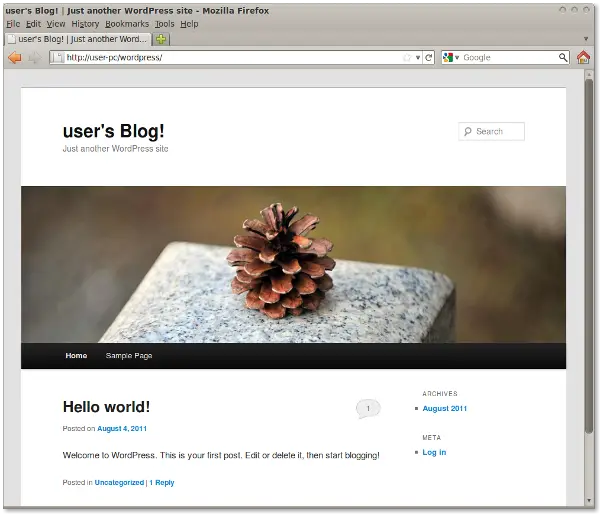The width and height of the screenshot is (600, 514).
Task: Click the Log in link
Action: [434, 452]
